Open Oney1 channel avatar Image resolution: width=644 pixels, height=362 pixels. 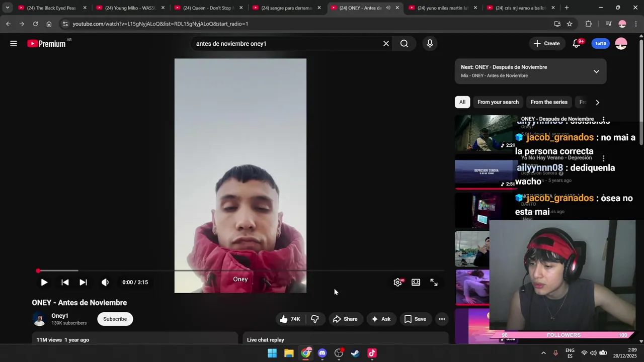tap(39, 319)
